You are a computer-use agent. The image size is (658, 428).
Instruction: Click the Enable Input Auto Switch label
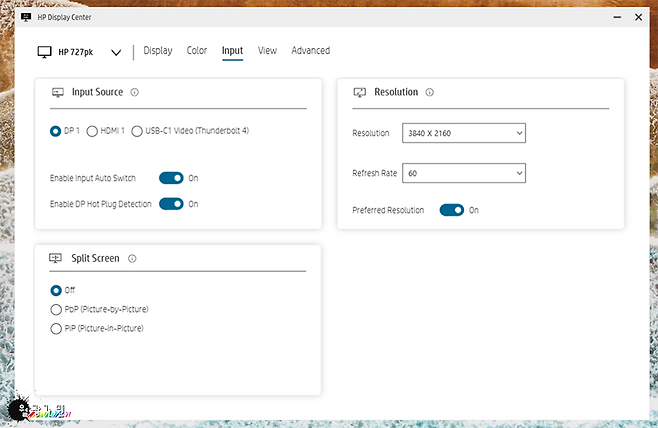[93, 178]
